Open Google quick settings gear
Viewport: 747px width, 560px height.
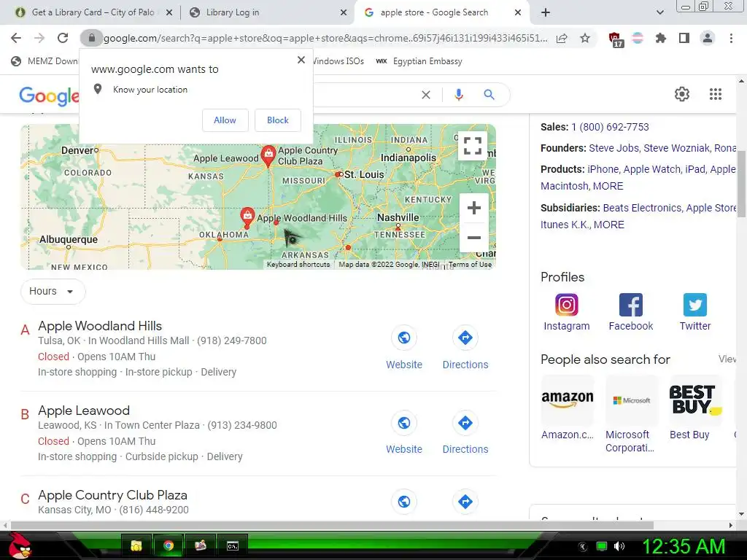tap(682, 94)
